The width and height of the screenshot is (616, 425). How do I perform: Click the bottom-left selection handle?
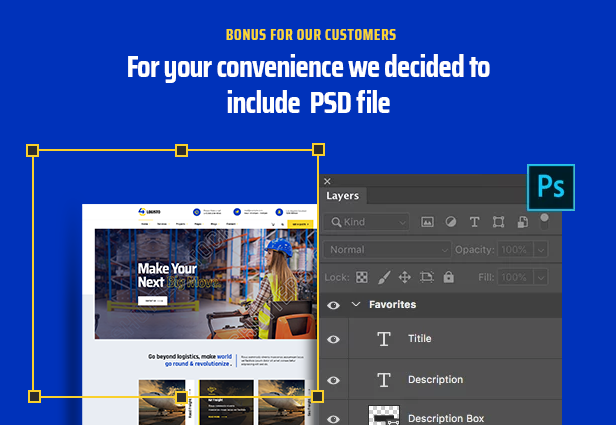(x=35, y=396)
